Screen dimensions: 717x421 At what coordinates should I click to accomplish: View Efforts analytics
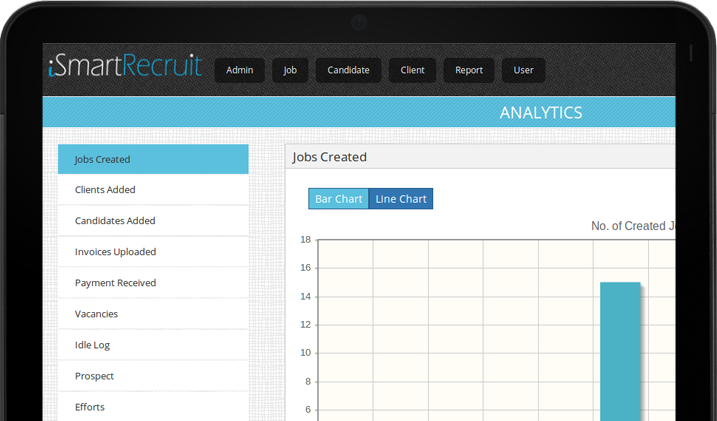[153, 407]
